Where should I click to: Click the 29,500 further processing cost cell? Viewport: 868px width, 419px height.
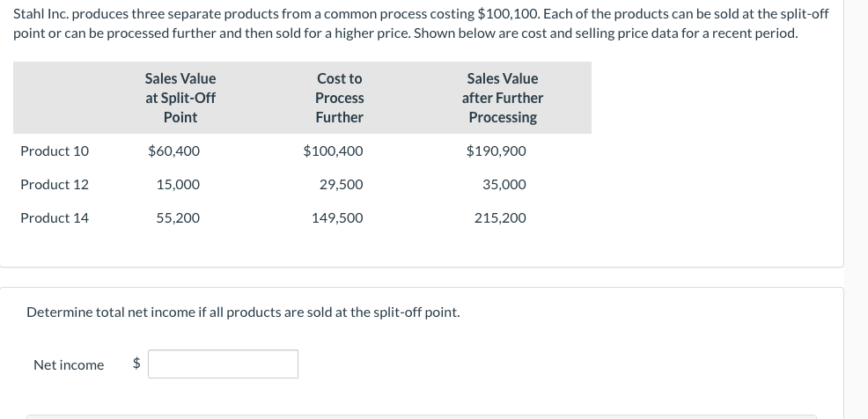point(341,184)
